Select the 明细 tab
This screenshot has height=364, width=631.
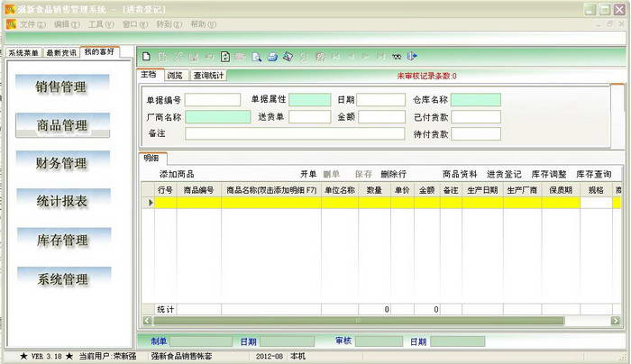pos(151,158)
